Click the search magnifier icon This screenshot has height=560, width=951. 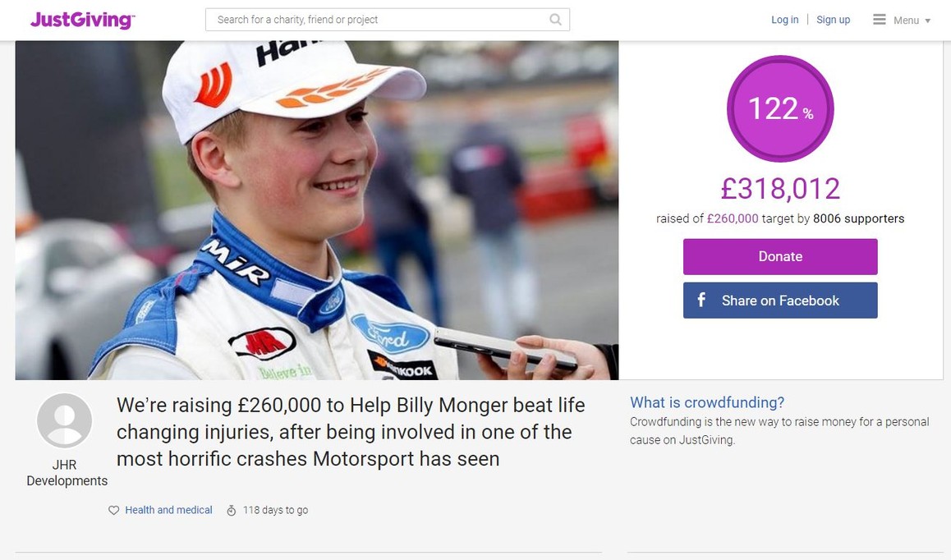tap(555, 20)
